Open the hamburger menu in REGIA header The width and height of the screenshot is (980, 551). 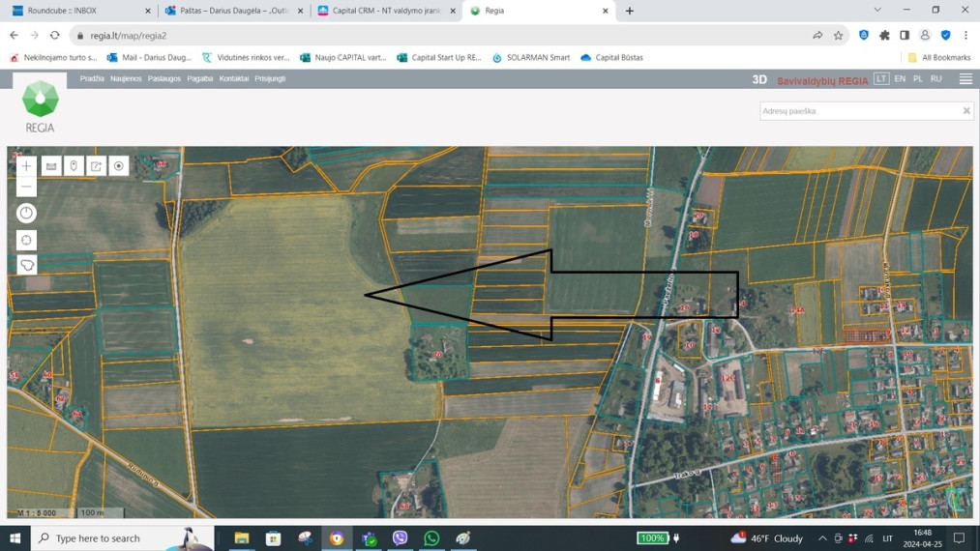coord(965,78)
